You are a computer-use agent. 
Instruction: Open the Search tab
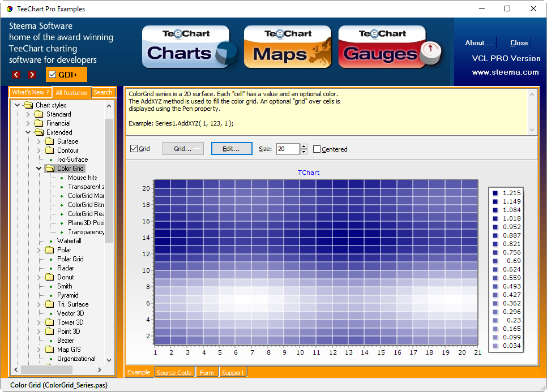pyautogui.click(x=103, y=92)
